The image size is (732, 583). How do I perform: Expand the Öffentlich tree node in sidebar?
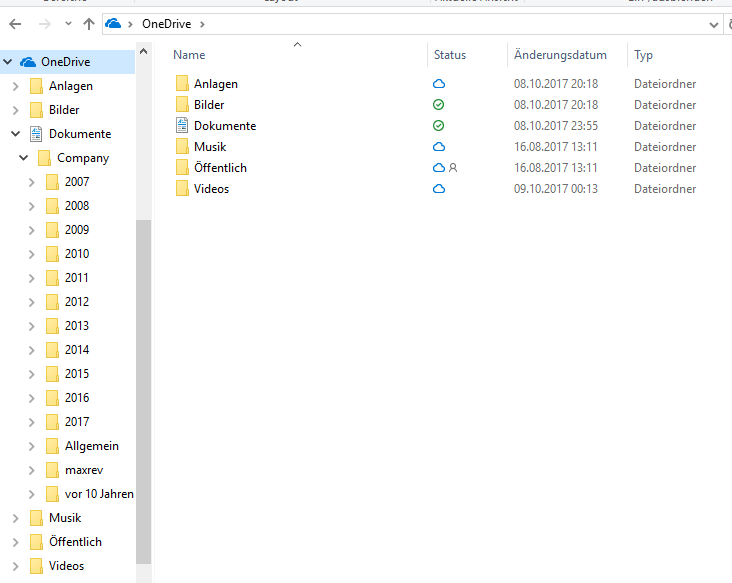click(x=15, y=542)
